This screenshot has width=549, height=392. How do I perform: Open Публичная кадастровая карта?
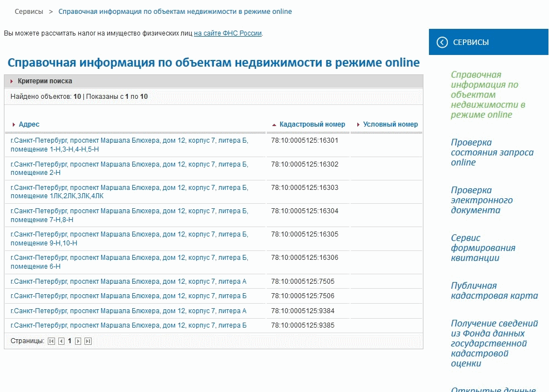coord(494,290)
